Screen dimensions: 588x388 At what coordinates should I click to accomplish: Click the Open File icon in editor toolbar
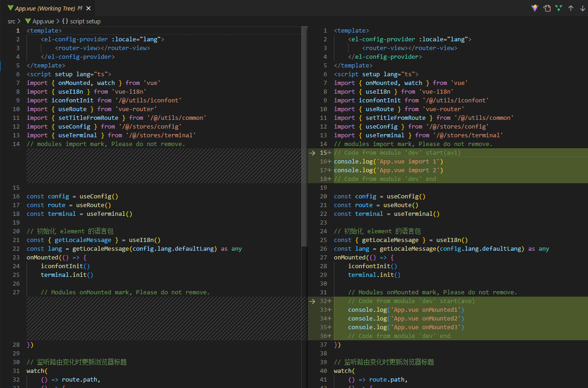[x=547, y=8]
